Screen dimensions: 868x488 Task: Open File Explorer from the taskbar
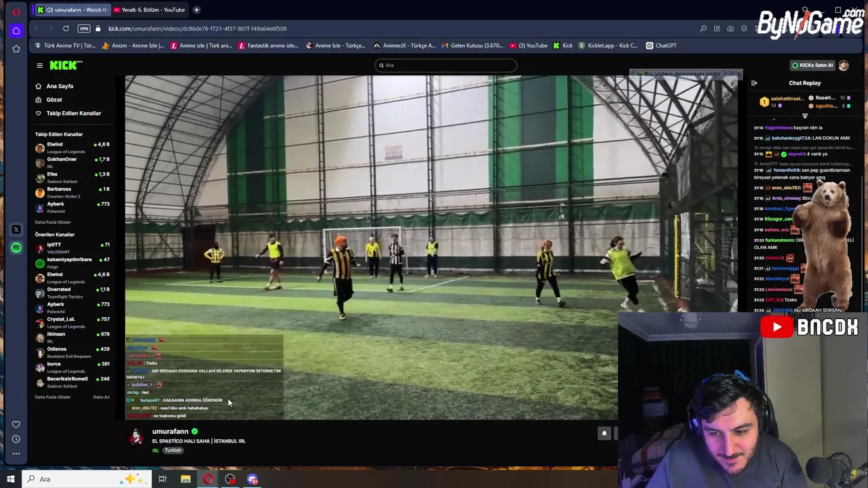pos(185,479)
